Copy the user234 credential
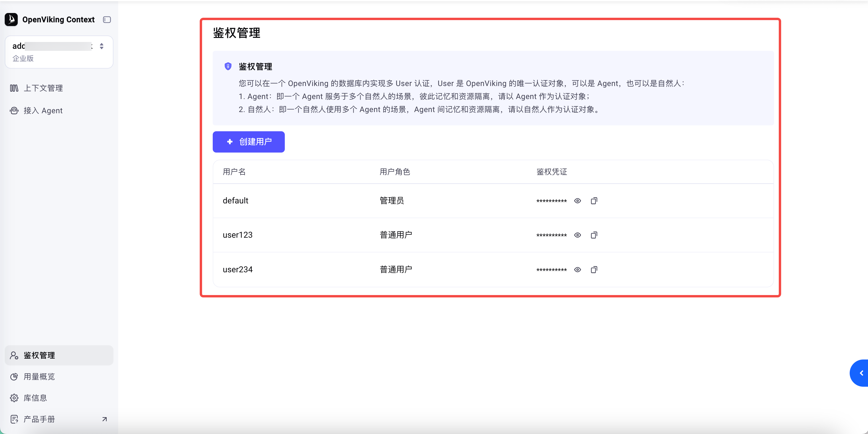Viewport: 868px width, 434px height. coord(594,269)
